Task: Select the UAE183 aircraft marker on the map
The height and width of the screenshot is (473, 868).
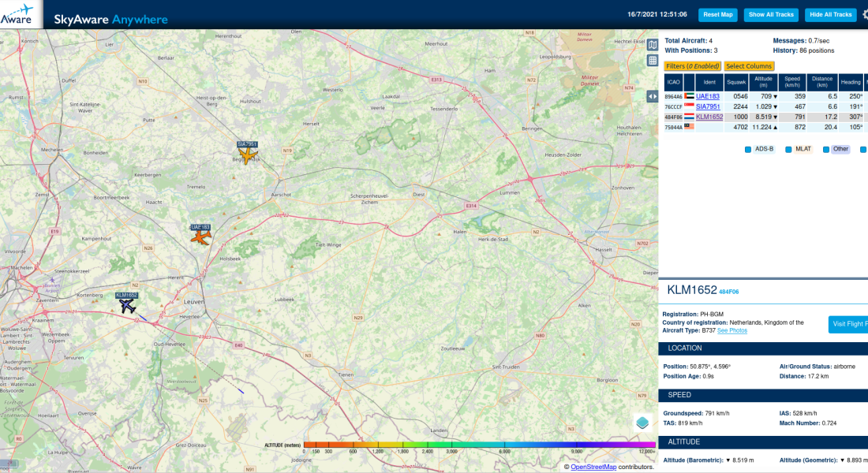Action: click(201, 236)
